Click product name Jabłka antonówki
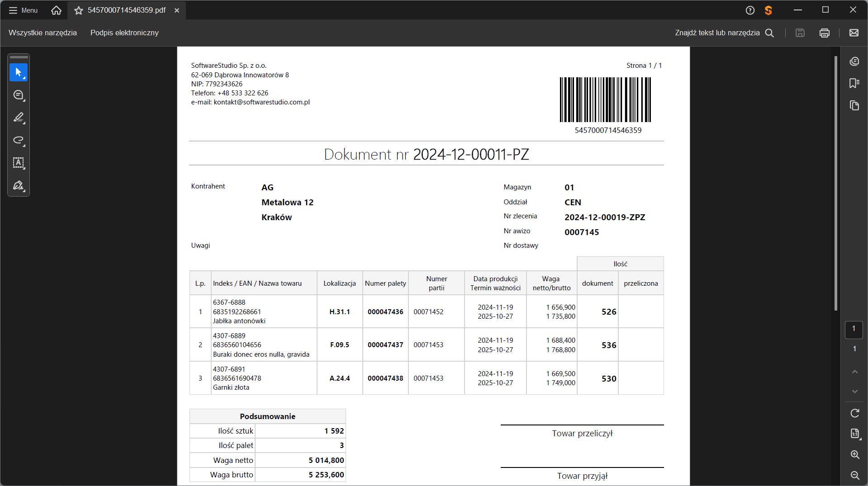 pyautogui.click(x=239, y=321)
